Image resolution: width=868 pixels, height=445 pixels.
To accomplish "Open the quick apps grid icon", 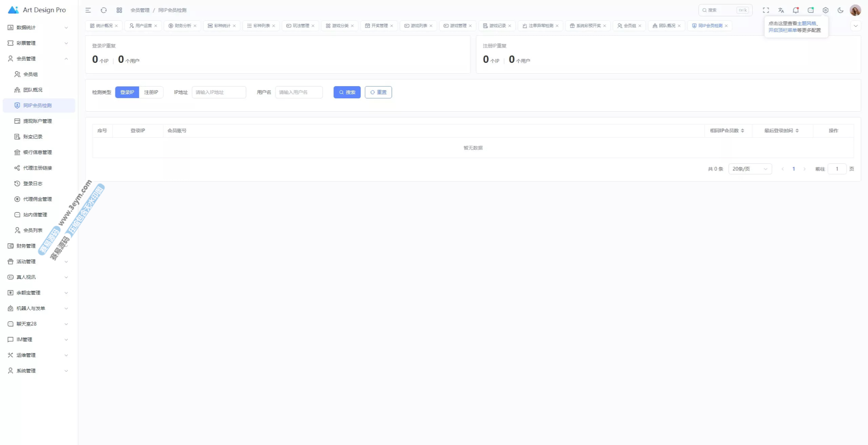I will (x=119, y=10).
